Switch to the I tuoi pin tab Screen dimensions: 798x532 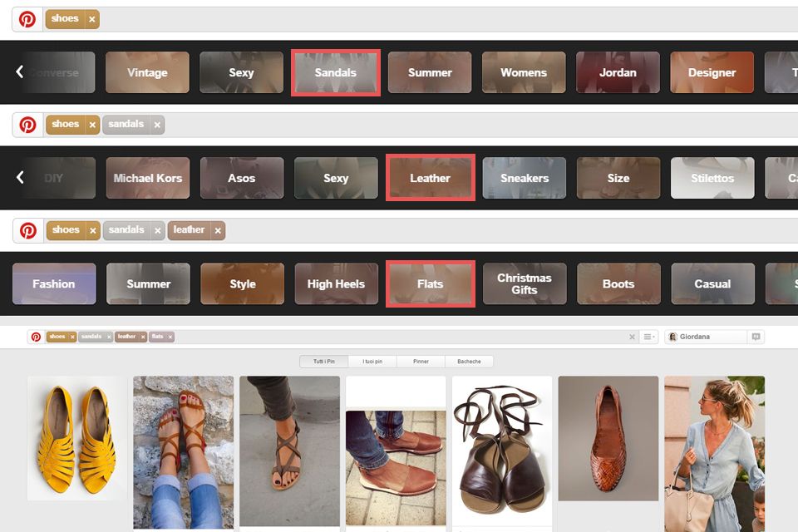click(x=372, y=362)
